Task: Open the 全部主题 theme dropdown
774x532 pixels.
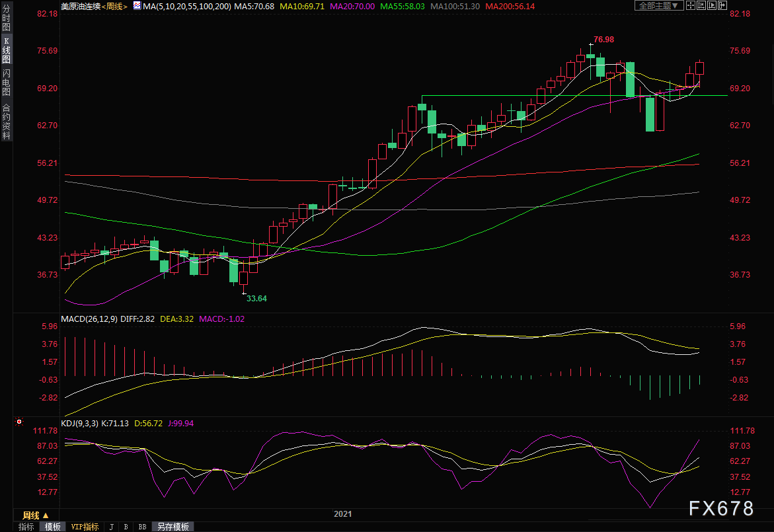Action: point(658,6)
